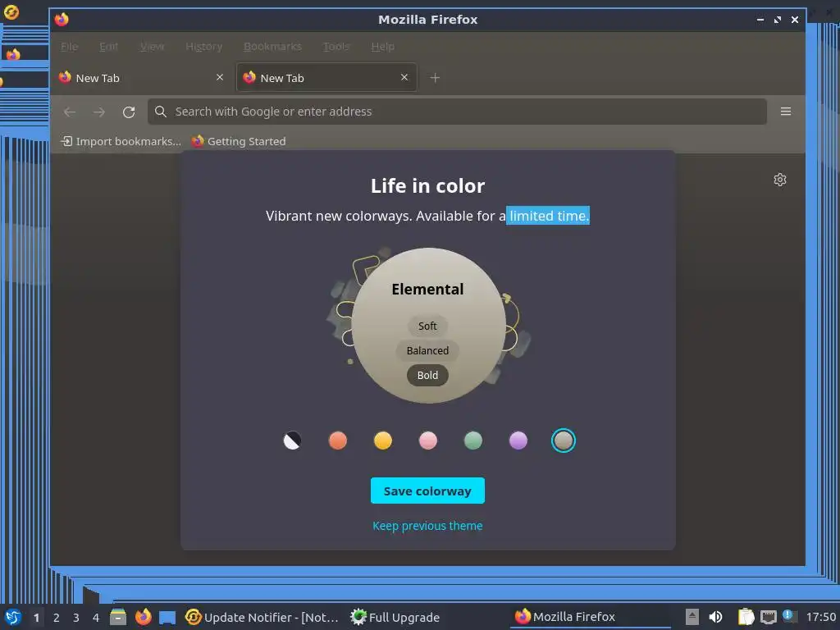This screenshot has height=630, width=840.
Task: Go back using the back arrow
Action: click(x=70, y=112)
